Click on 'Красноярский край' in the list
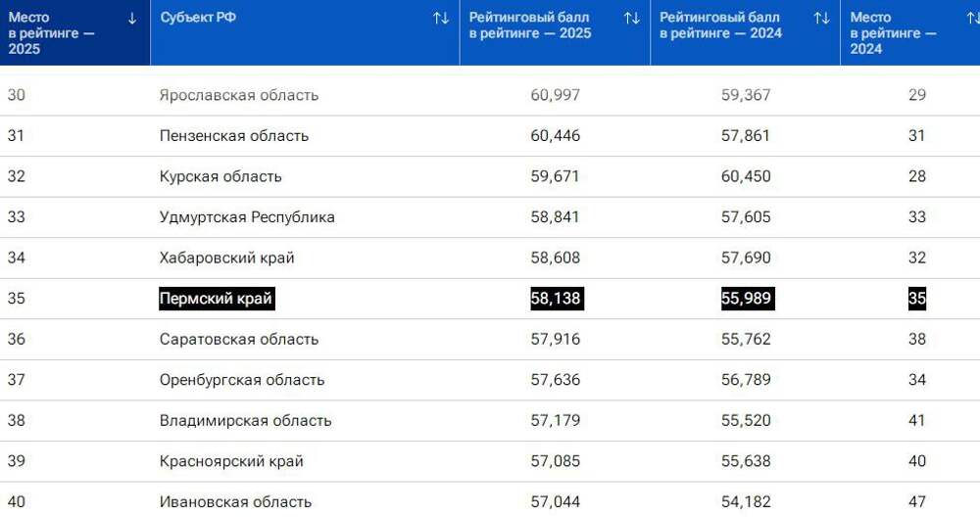980x517 pixels. coord(231,461)
